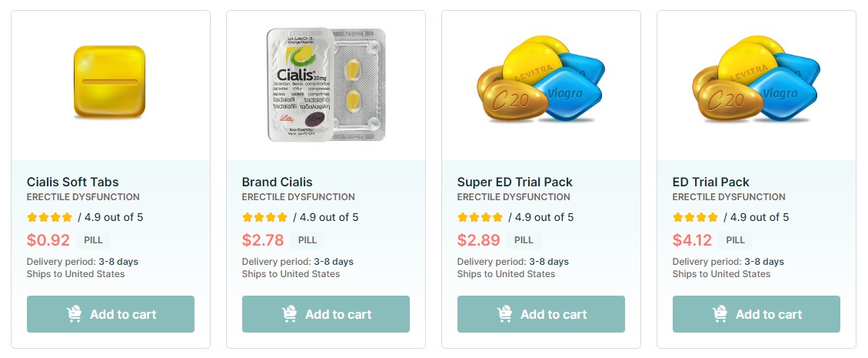The image size is (868, 358).
Task: Select the Super ED Trial Pack pills image
Action: click(x=540, y=79)
